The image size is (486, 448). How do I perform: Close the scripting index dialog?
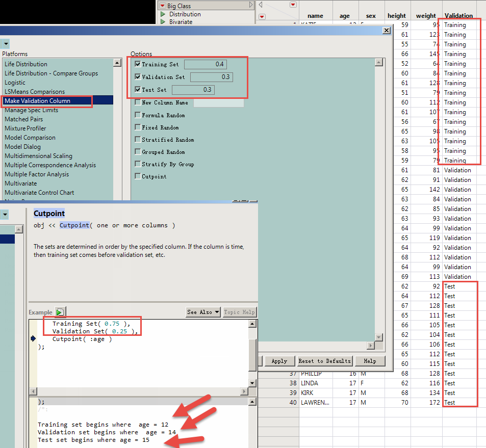coord(386,31)
